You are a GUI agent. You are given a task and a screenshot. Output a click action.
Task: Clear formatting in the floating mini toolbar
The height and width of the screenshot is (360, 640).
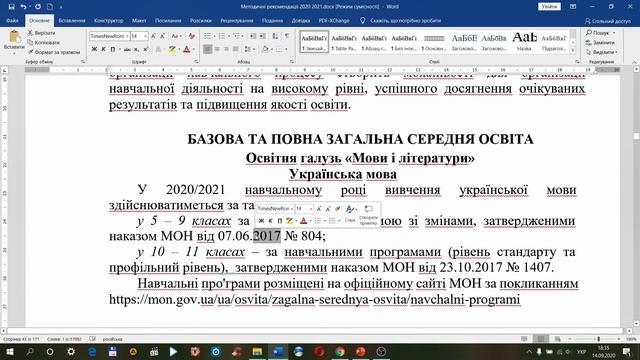tap(338, 209)
